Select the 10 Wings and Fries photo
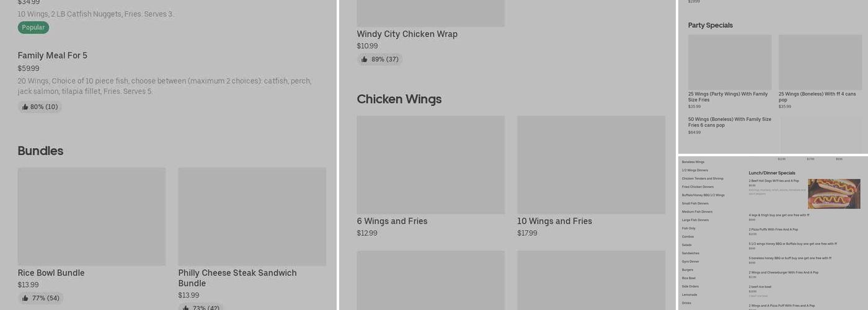The width and height of the screenshot is (868, 310). coord(591,165)
